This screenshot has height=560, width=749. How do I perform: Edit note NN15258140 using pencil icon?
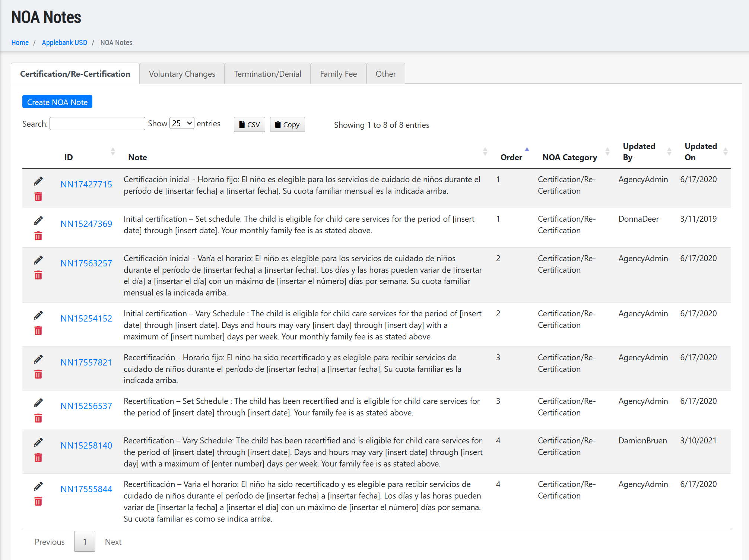coord(38,442)
